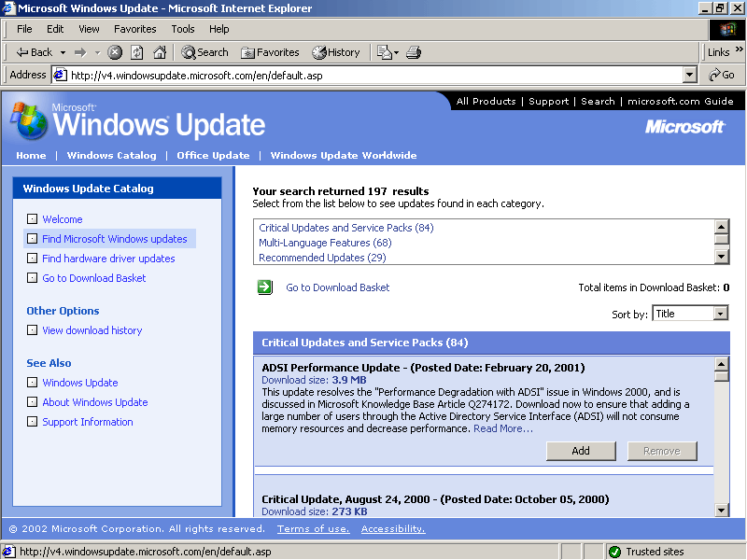Click the green Download Basket arrow icon

[265, 287]
